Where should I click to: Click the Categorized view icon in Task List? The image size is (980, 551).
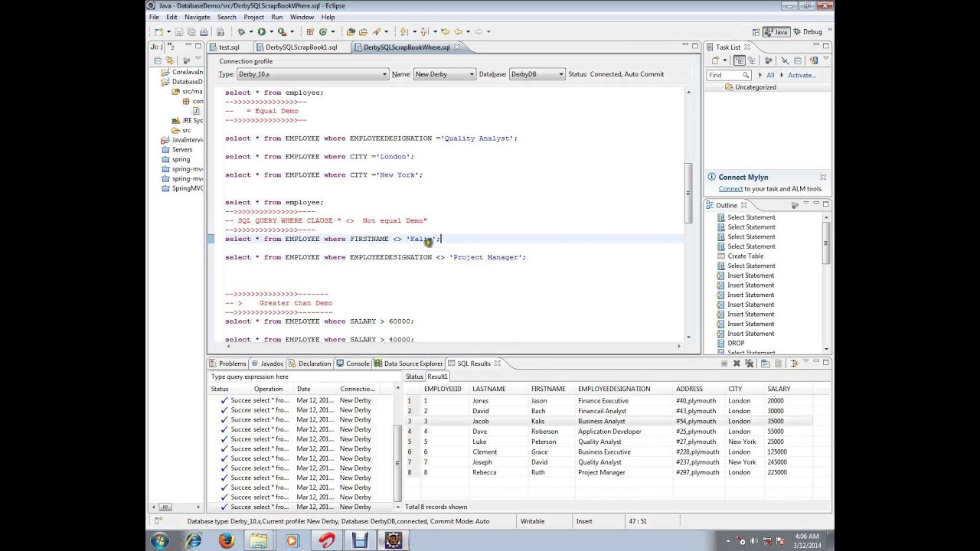(740, 60)
